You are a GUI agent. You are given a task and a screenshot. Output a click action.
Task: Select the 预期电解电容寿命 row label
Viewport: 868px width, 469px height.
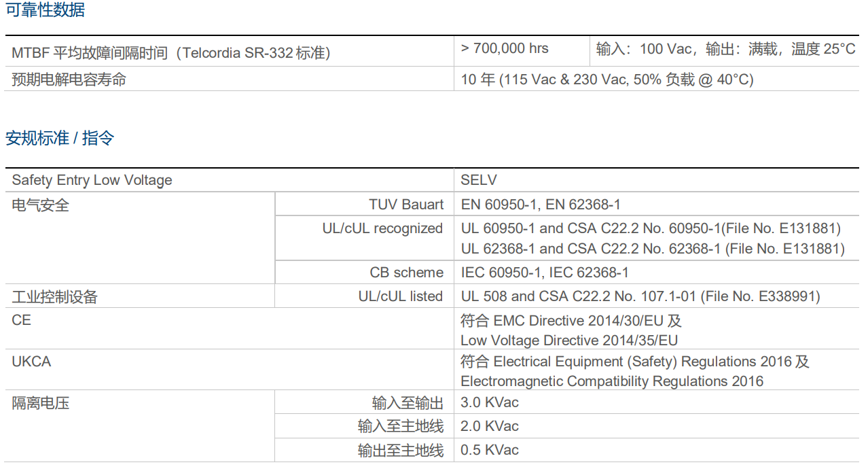coord(69,80)
